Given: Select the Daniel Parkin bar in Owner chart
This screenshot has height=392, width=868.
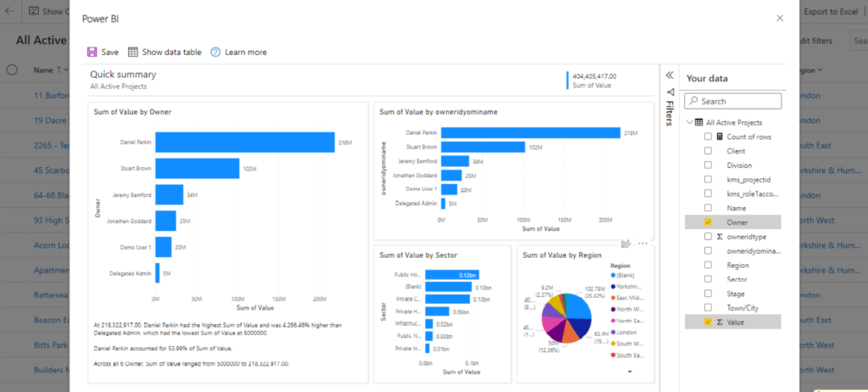Looking at the screenshot, I should point(245,142).
